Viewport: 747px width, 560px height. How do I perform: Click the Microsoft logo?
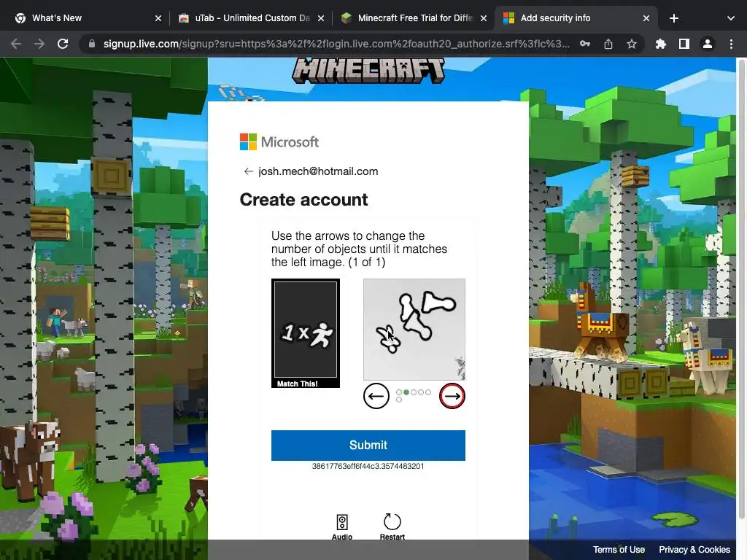(279, 142)
